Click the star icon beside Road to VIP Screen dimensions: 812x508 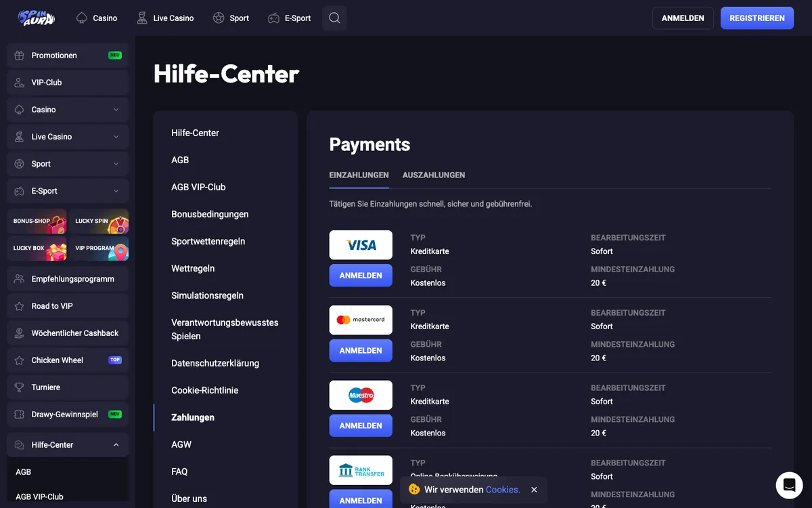click(19, 306)
